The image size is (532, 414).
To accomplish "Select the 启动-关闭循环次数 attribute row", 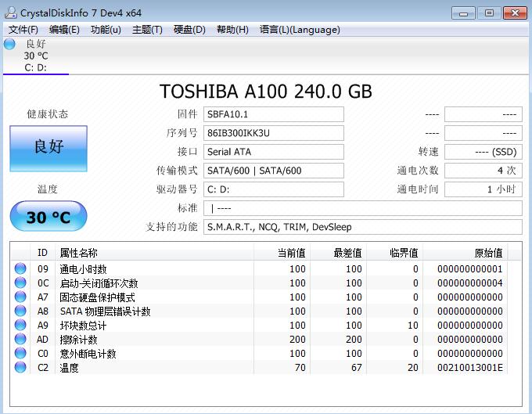I will [x=260, y=283].
